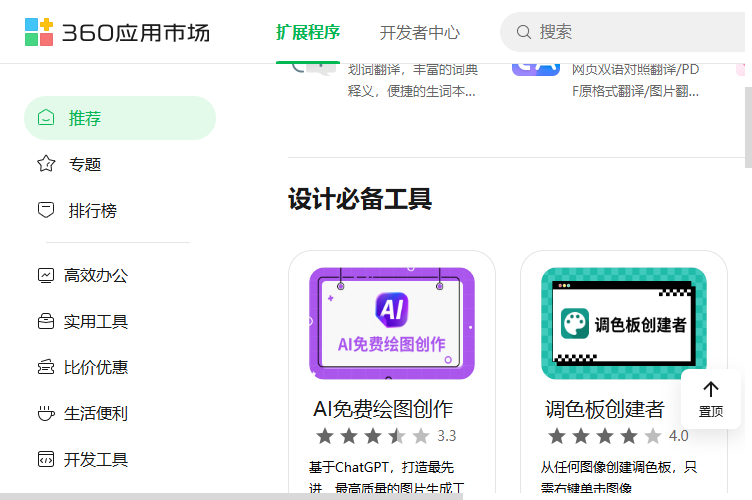This screenshot has height=500, width=752.
Task: Open the 高效办公 category
Action: [96, 276]
